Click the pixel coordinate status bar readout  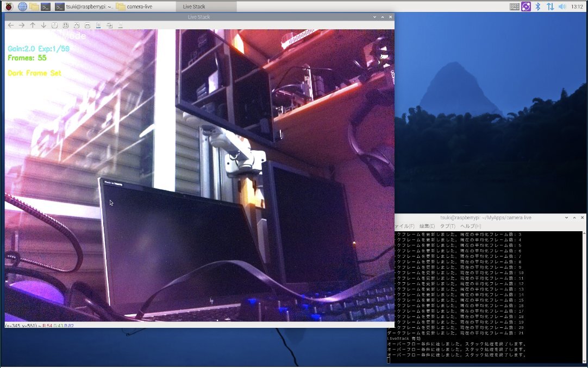pyautogui.click(x=39, y=326)
